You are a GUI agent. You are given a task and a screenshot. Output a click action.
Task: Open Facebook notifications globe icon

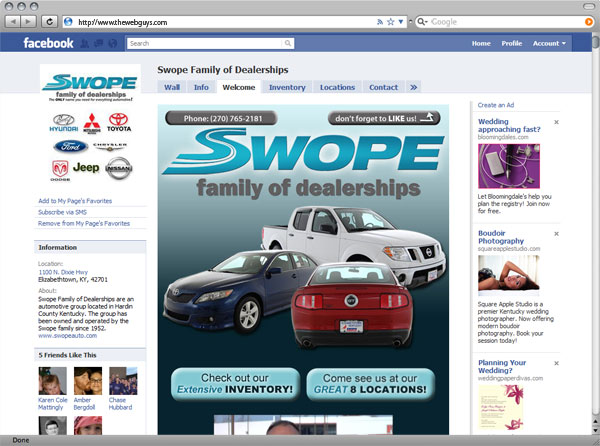(112, 43)
